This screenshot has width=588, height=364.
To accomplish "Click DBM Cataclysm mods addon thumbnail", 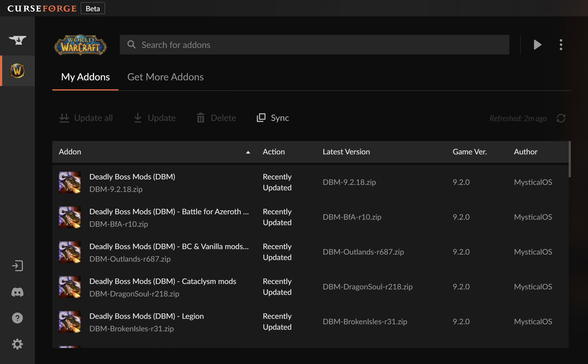I will pyautogui.click(x=70, y=287).
